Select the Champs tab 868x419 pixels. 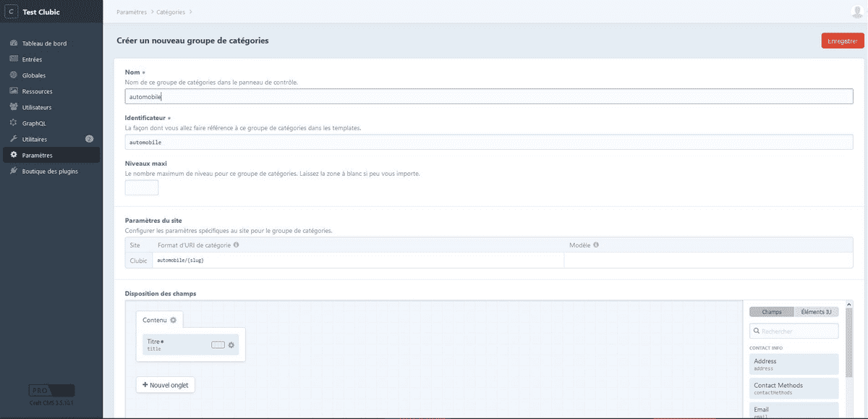tap(772, 312)
